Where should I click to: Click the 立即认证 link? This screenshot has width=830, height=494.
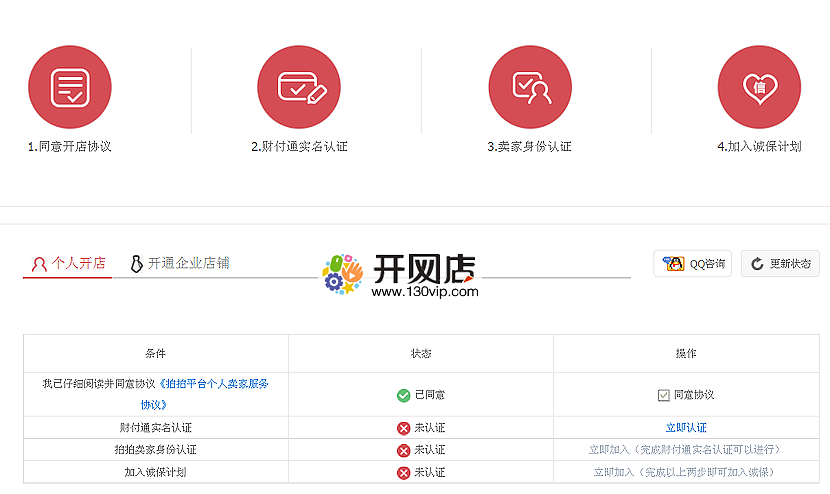pos(685,428)
